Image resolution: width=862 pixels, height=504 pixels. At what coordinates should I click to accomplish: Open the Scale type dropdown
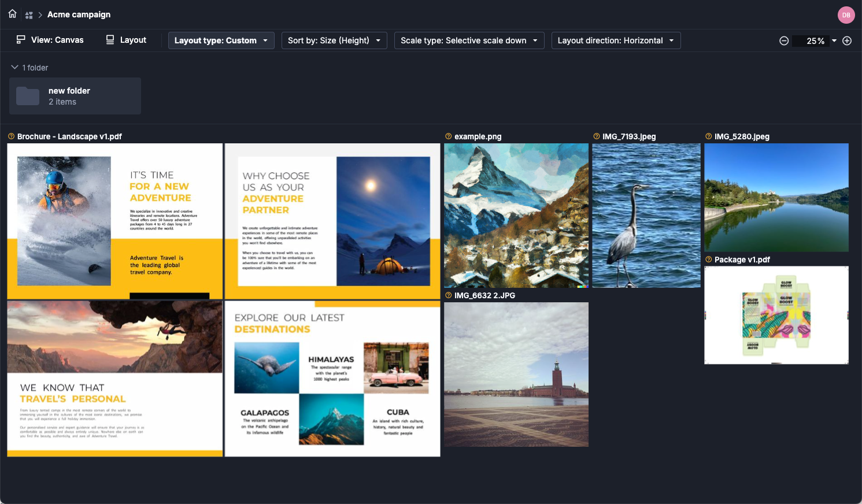(469, 40)
